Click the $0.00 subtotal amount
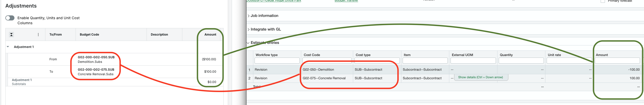This screenshot has height=105, width=644. click(212, 82)
